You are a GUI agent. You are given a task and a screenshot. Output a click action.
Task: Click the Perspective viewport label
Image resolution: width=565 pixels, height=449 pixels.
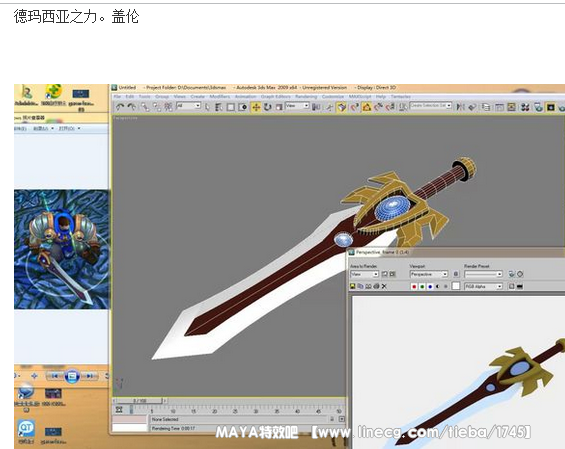point(125,118)
